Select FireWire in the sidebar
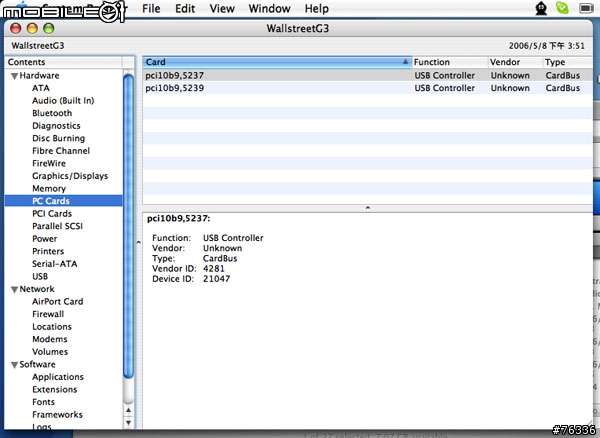This screenshot has width=600, height=438. (49, 163)
